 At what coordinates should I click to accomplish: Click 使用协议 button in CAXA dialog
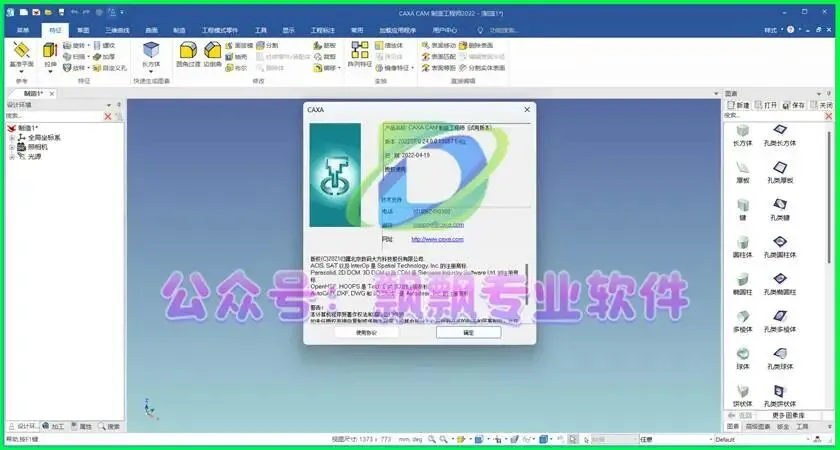[x=366, y=332]
